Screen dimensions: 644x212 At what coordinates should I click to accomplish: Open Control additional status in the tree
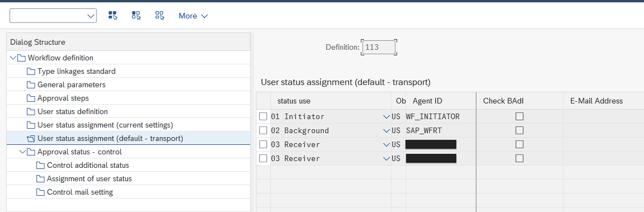pos(88,166)
